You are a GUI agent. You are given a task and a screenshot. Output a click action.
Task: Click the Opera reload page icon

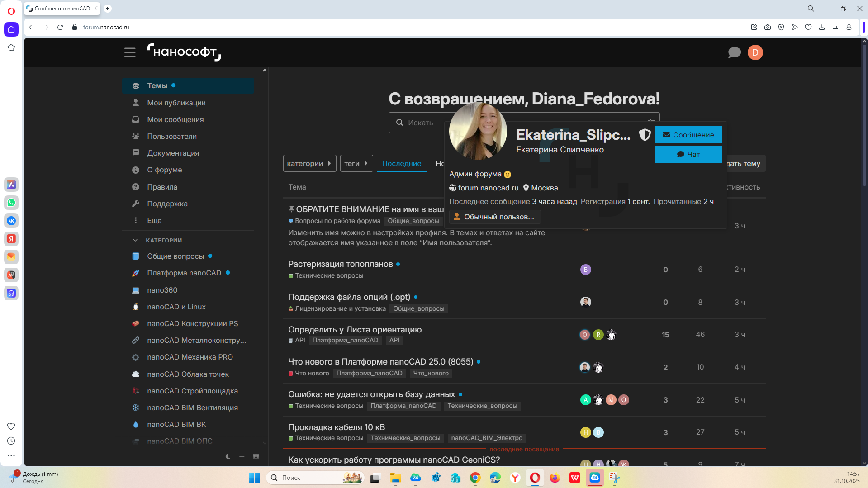[x=60, y=27]
